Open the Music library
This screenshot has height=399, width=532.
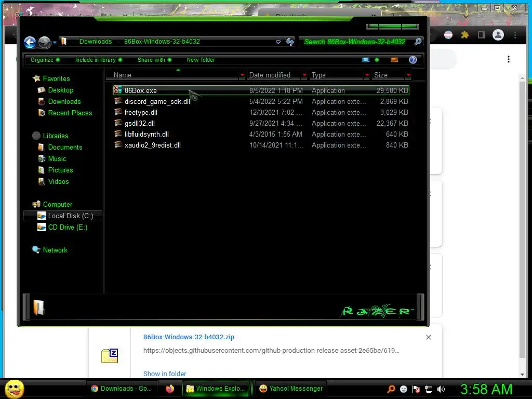[57, 159]
